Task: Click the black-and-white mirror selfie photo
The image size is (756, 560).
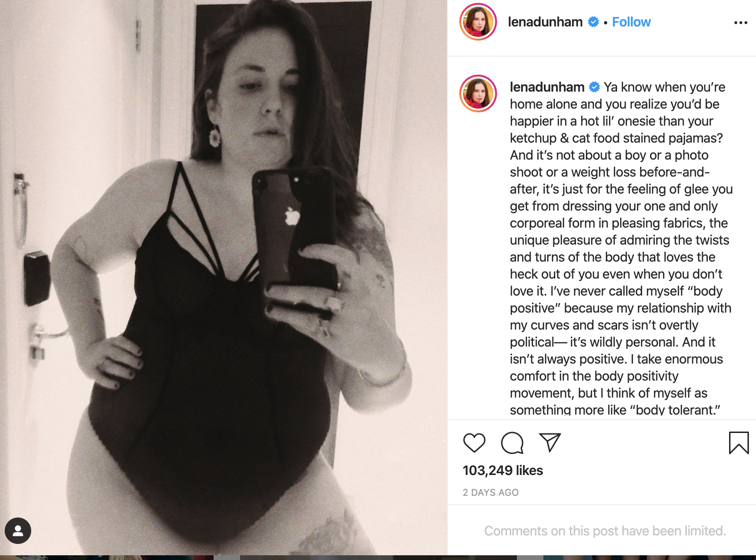Action: [223, 278]
